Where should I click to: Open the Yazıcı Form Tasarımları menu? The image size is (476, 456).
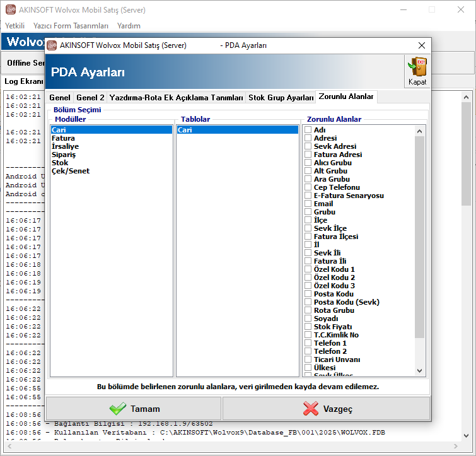coord(71,26)
